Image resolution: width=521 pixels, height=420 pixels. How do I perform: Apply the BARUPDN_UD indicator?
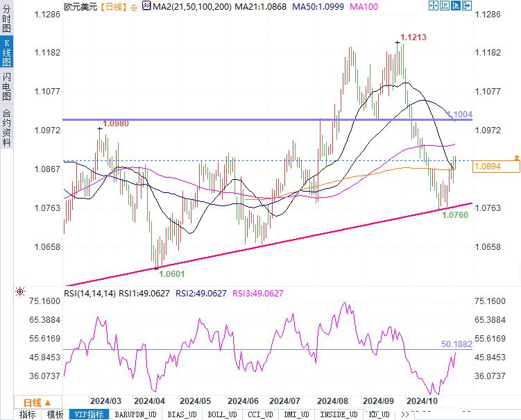coord(135,414)
